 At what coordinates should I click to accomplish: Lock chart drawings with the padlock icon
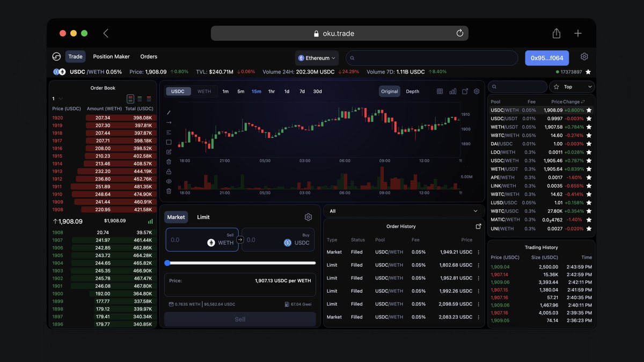tap(169, 172)
